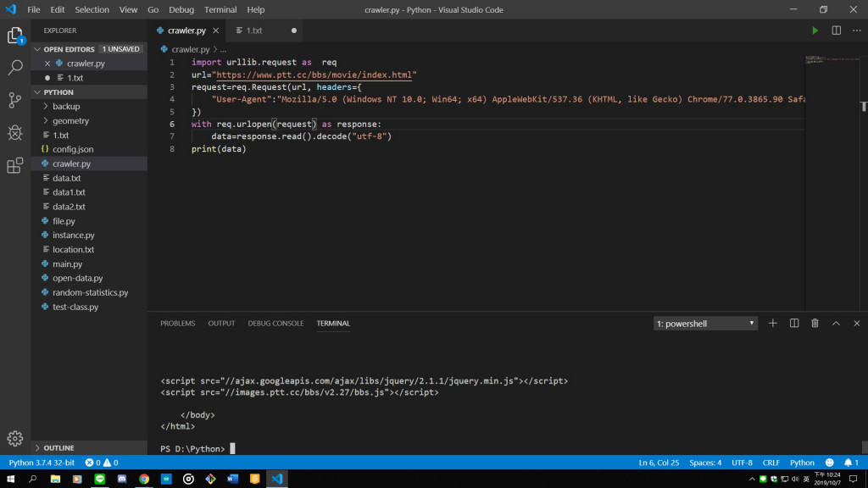Open the Debug view in activity bar
The image size is (868, 488).
[15, 133]
